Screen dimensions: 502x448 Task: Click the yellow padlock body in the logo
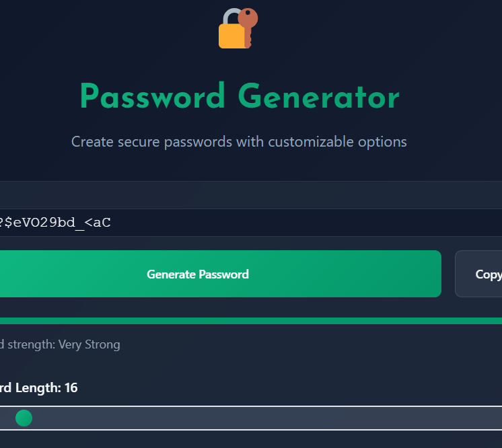[231, 36]
